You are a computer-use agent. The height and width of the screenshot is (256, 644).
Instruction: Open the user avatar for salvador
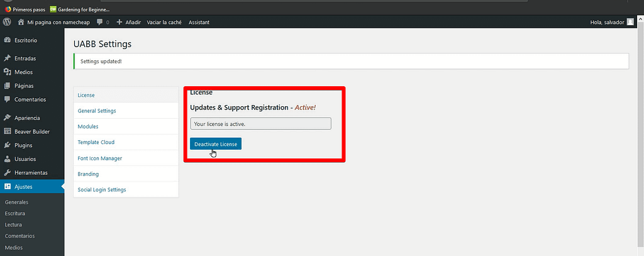[630, 22]
